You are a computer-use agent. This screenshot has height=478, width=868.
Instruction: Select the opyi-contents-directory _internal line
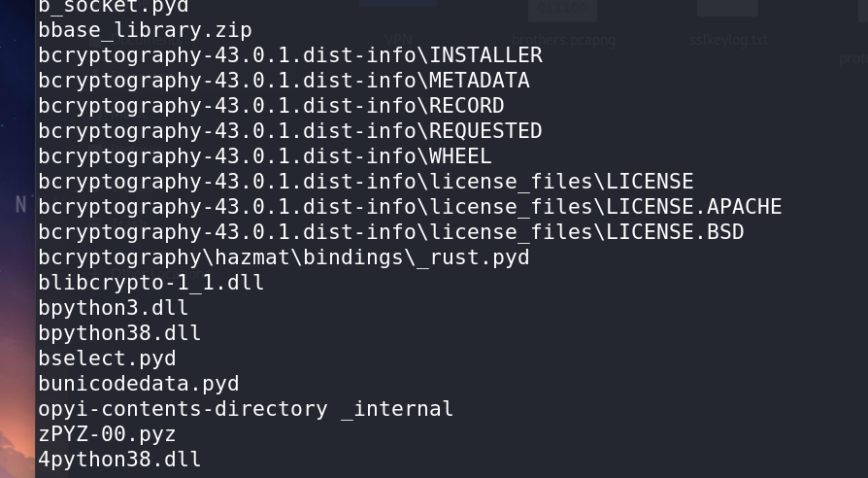click(x=246, y=409)
